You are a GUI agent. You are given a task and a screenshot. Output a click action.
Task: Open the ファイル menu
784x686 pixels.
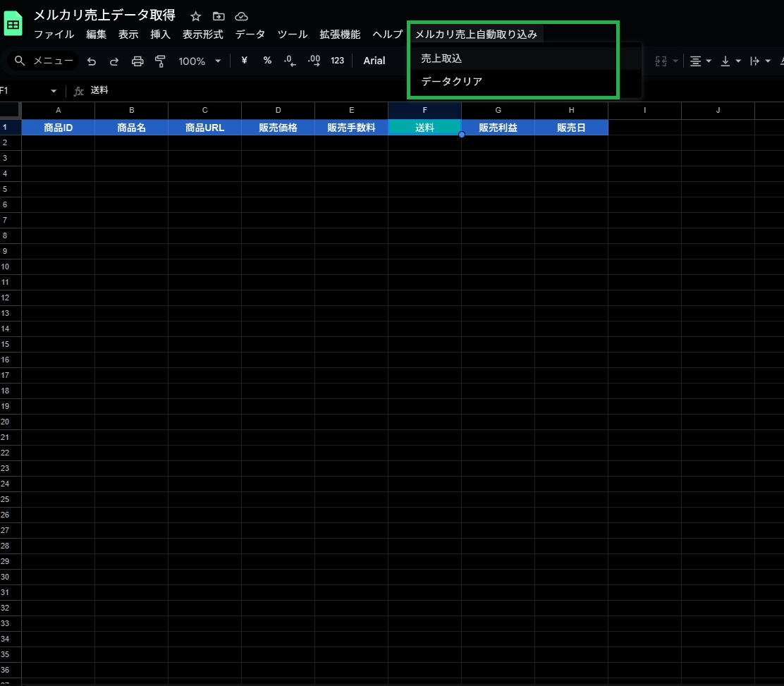pyautogui.click(x=54, y=35)
